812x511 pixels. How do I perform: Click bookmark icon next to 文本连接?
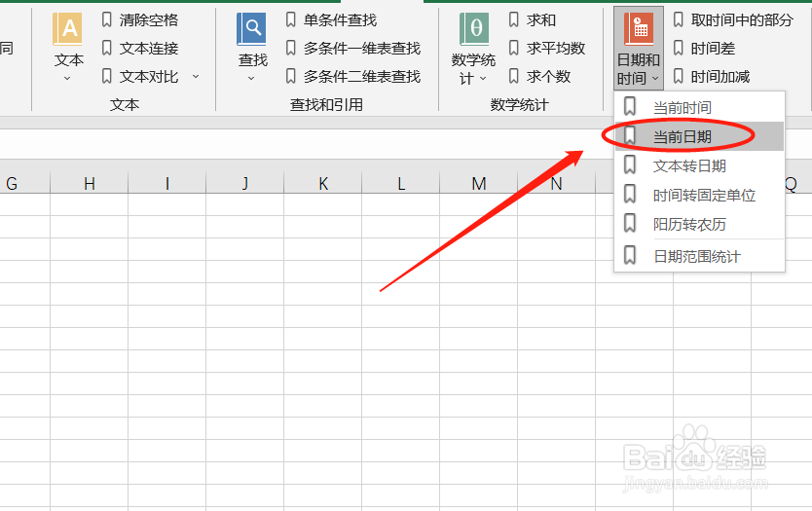pos(107,48)
